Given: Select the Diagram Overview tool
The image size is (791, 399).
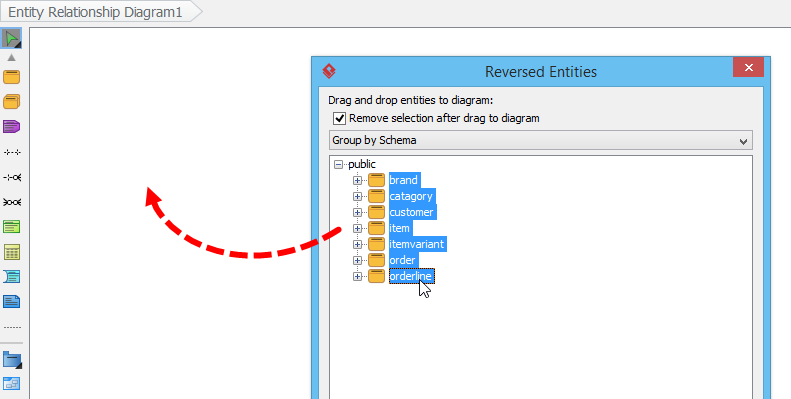Looking at the screenshot, I should (x=12, y=384).
